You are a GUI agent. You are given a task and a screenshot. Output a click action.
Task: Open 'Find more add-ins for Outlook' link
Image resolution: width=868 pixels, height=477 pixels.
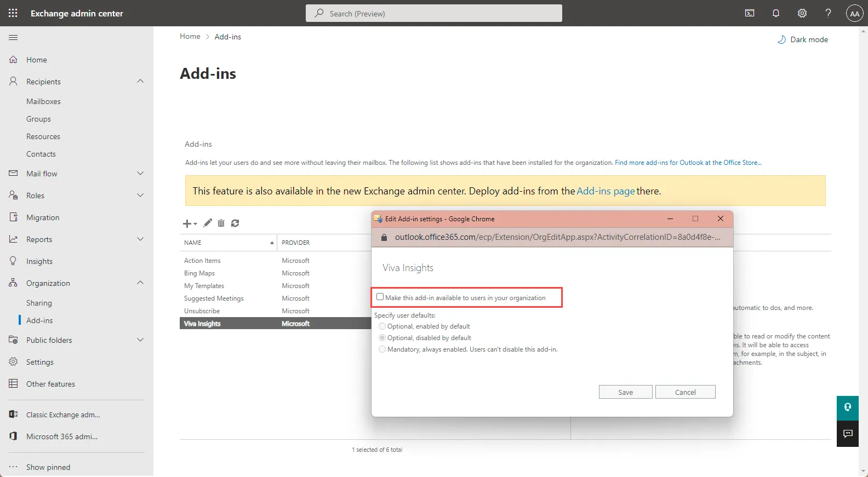tap(688, 163)
